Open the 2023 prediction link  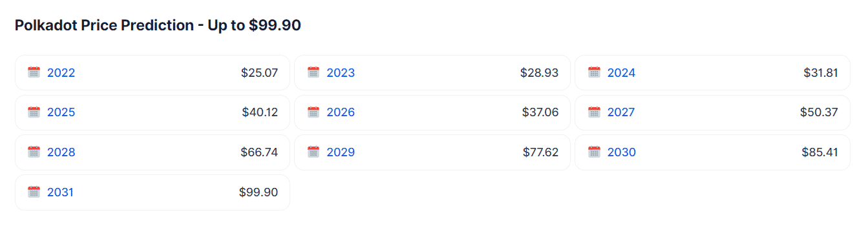pos(341,73)
